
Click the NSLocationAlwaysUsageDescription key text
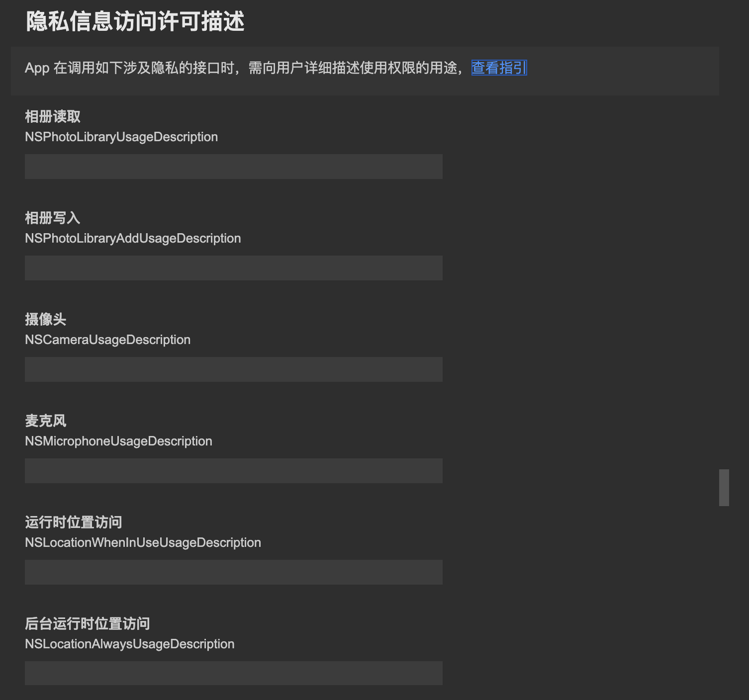(x=130, y=644)
